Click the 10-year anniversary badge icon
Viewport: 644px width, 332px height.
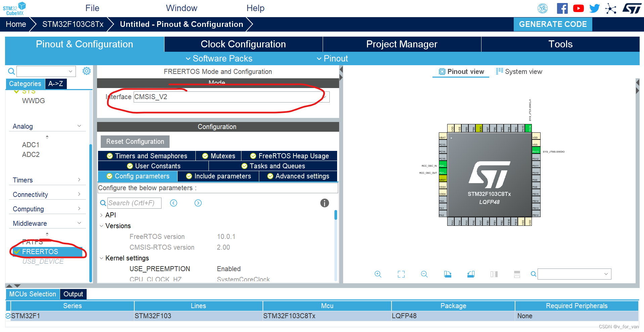[543, 8]
